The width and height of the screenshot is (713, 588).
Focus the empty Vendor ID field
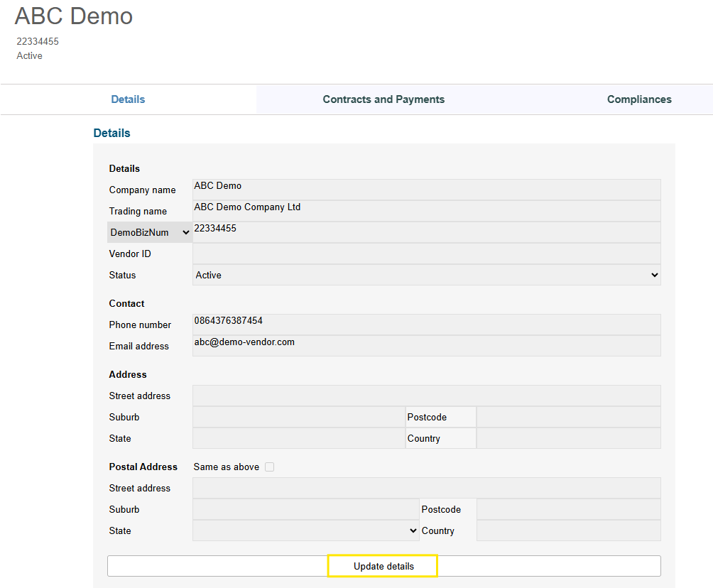[x=426, y=254]
